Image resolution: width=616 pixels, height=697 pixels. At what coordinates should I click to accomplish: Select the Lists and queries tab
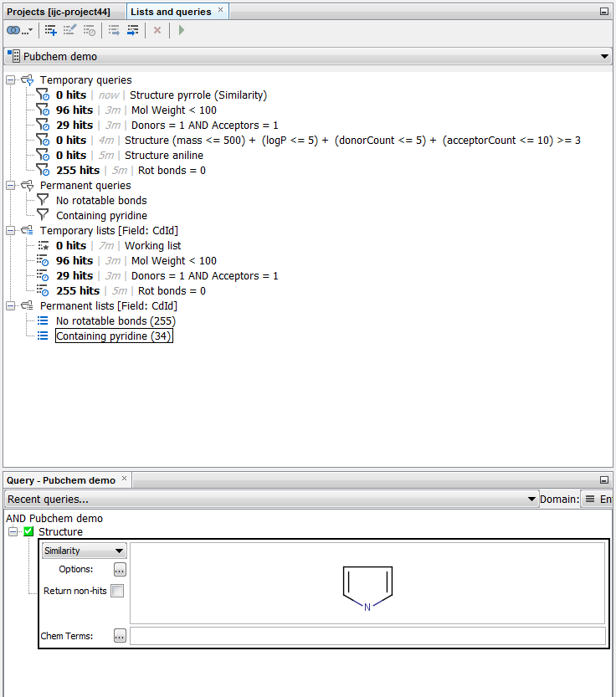171,11
